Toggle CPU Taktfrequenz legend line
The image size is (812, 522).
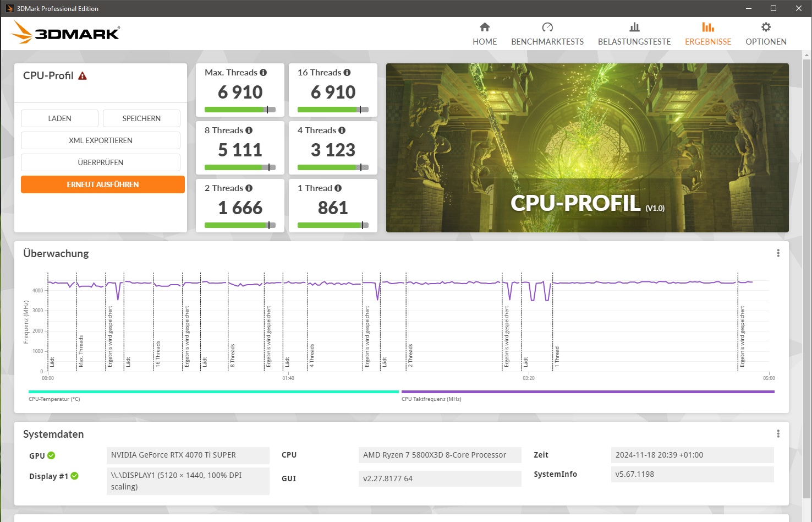click(x=588, y=392)
